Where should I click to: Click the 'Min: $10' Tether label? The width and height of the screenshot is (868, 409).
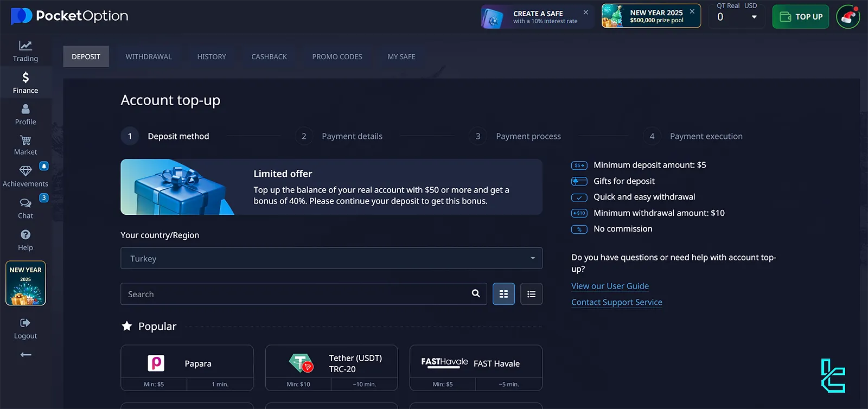pos(298,384)
